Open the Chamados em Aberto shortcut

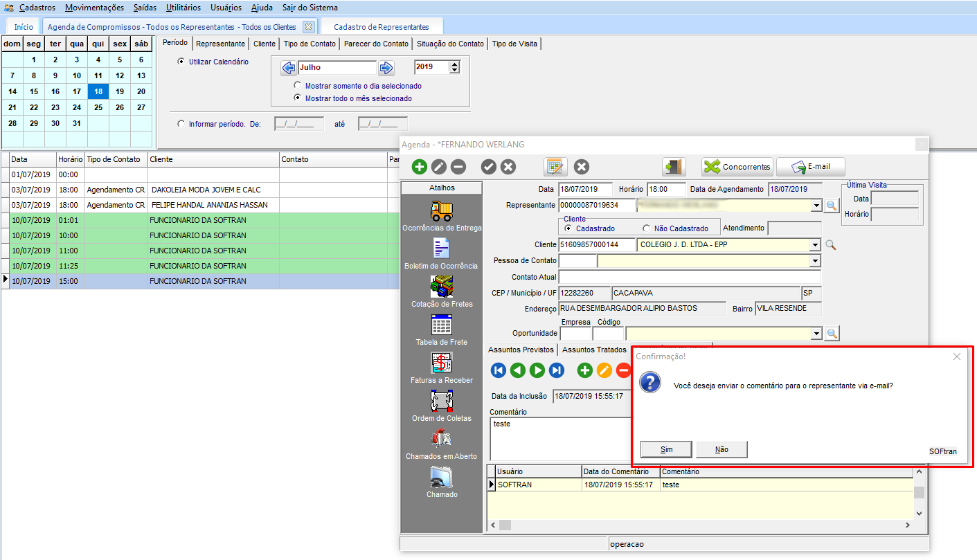click(441, 439)
